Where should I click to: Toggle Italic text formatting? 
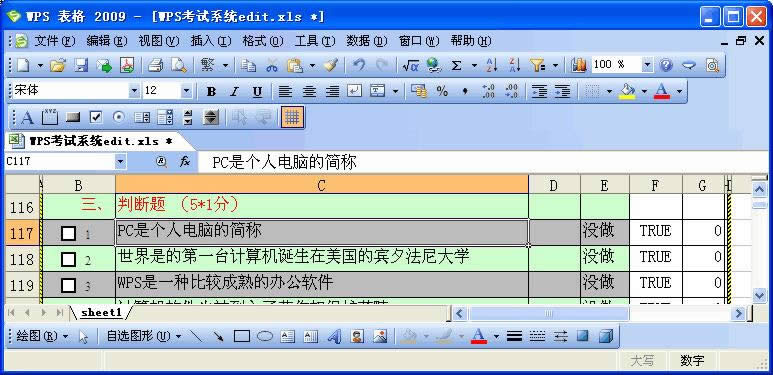235,91
